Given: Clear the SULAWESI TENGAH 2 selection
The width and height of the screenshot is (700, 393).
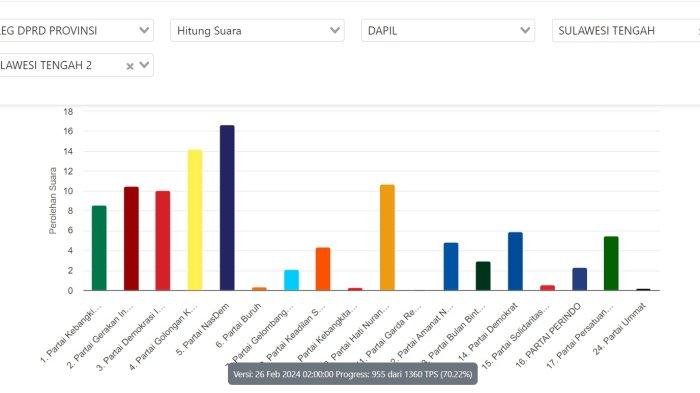Looking at the screenshot, I should pos(130,66).
